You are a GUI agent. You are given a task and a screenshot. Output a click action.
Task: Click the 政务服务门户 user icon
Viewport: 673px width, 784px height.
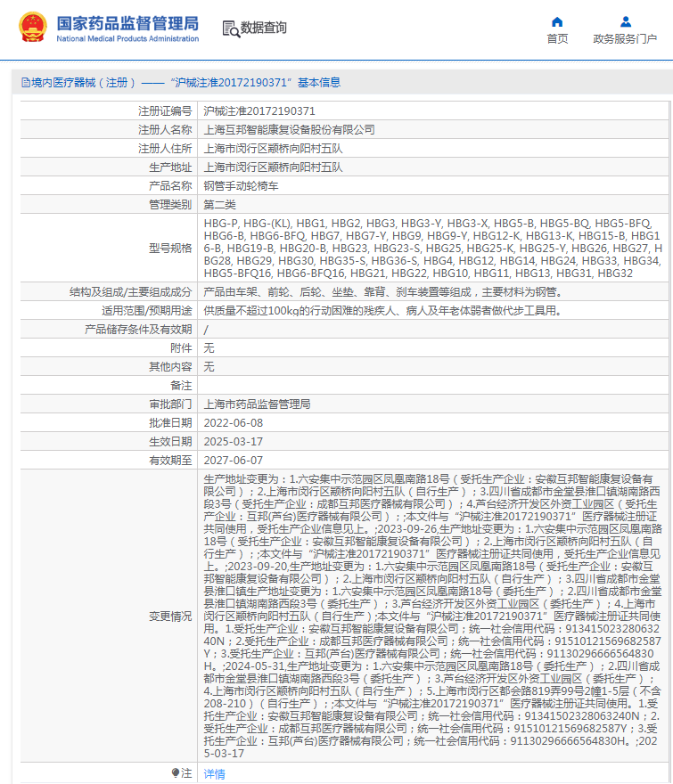pyautogui.click(x=626, y=22)
